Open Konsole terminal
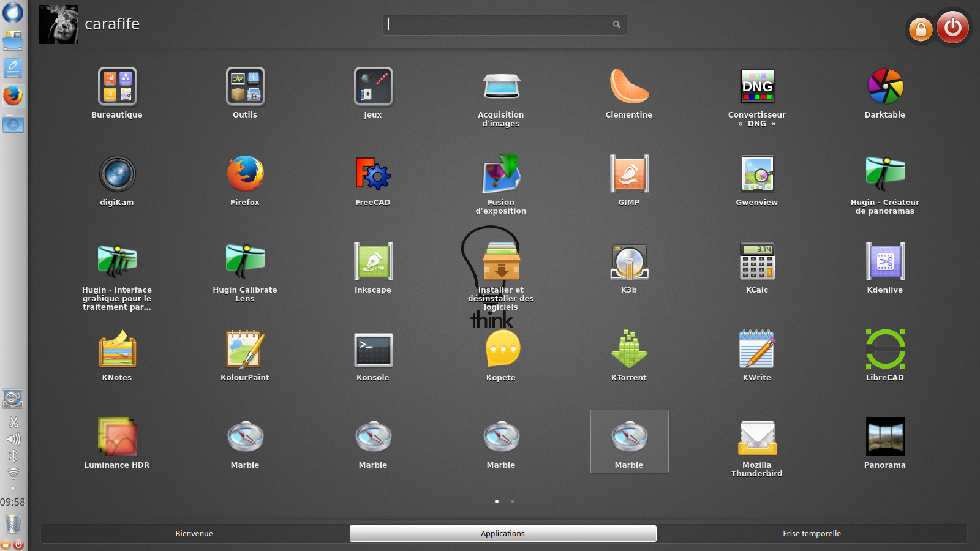This screenshot has width=980, height=551. click(x=373, y=356)
